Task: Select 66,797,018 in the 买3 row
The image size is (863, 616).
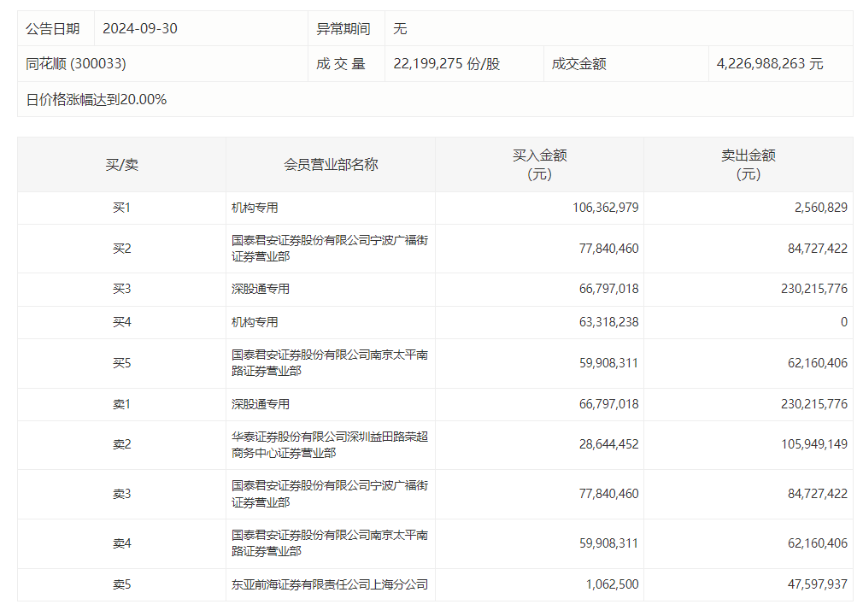Action: tap(608, 289)
